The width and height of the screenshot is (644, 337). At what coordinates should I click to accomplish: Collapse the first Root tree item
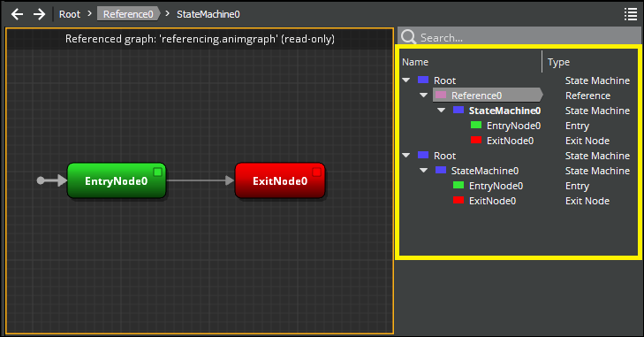pyautogui.click(x=406, y=80)
